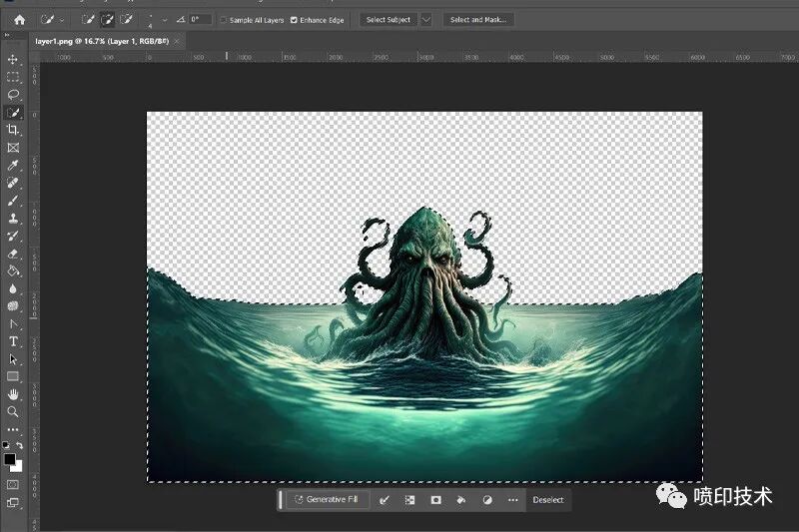
Task: Create new adjustment layer from taskbar
Action: [x=487, y=500]
